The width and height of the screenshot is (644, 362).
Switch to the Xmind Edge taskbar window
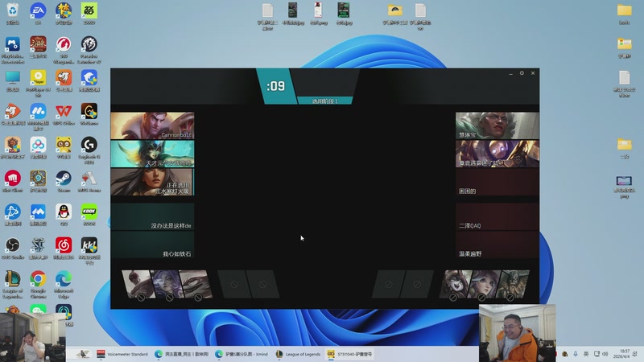click(x=242, y=354)
